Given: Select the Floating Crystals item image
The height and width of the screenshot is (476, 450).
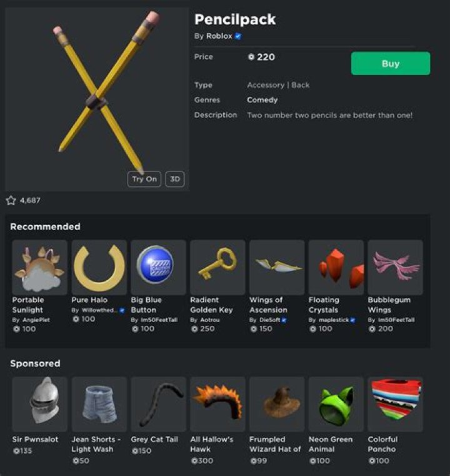Looking at the screenshot, I should 336,268.
